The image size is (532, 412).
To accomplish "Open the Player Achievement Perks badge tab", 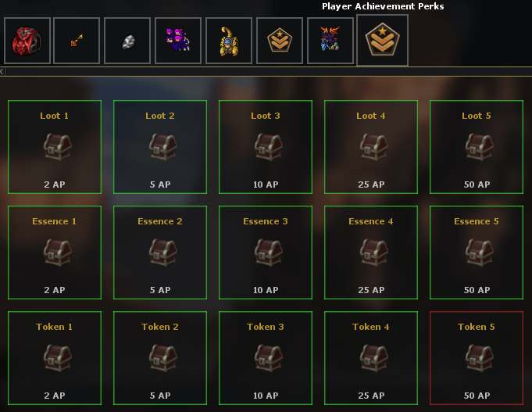I will click(x=382, y=40).
